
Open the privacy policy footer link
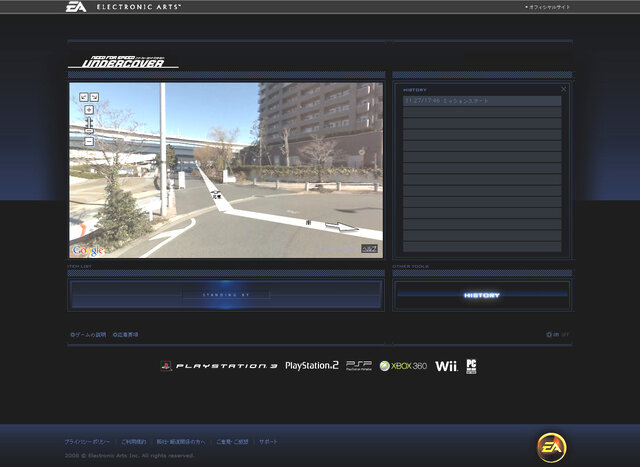(x=87, y=442)
